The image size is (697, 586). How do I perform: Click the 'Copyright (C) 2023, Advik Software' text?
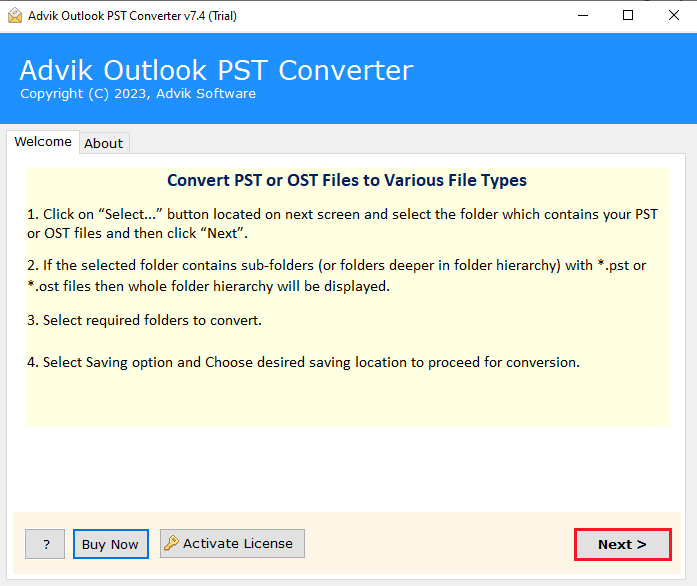pos(138,94)
